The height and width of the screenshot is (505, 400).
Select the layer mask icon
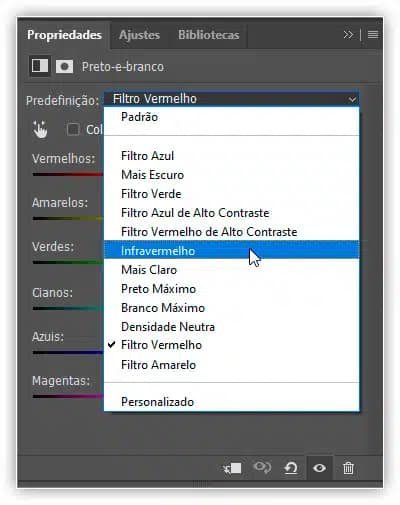(x=64, y=66)
